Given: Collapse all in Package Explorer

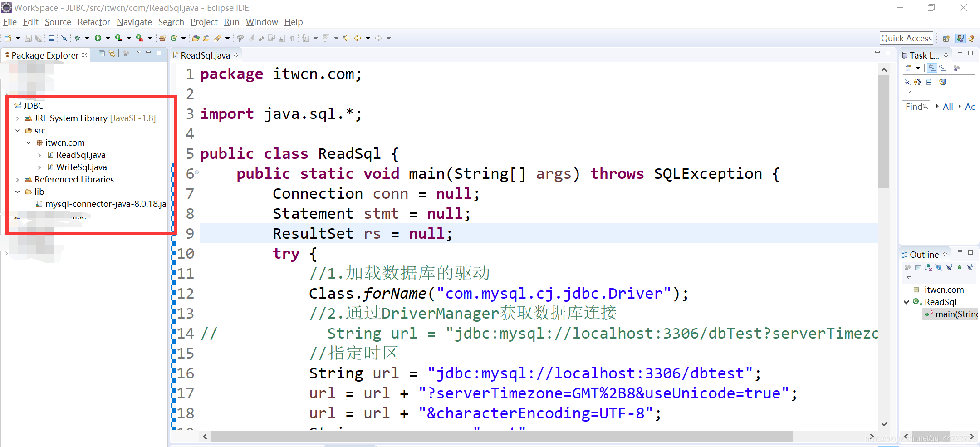Looking at the screenshot, I should [x=102, y=54].
